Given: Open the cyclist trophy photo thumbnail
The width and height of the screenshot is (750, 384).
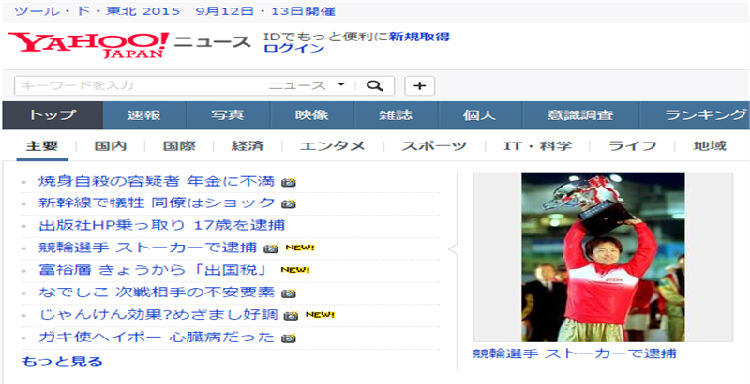Looking at the screenshot, I should [603, 257].
